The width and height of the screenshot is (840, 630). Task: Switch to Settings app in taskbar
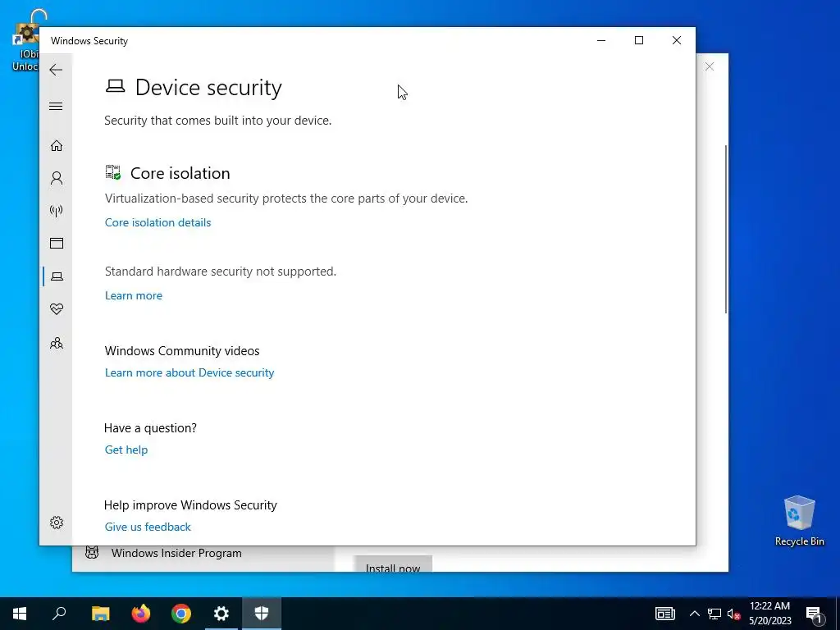(x=221, y=614)
